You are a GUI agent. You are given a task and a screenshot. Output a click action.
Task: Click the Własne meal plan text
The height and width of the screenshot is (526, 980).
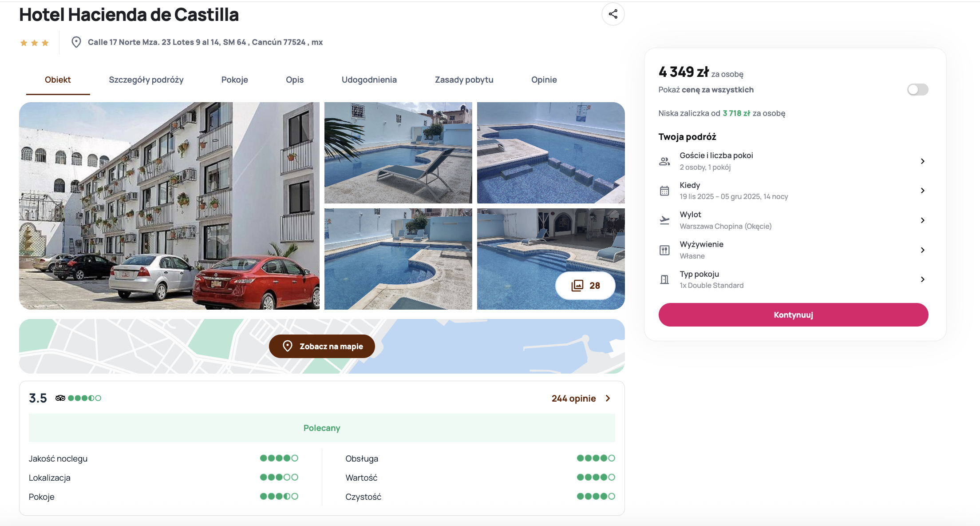(692, 256)
